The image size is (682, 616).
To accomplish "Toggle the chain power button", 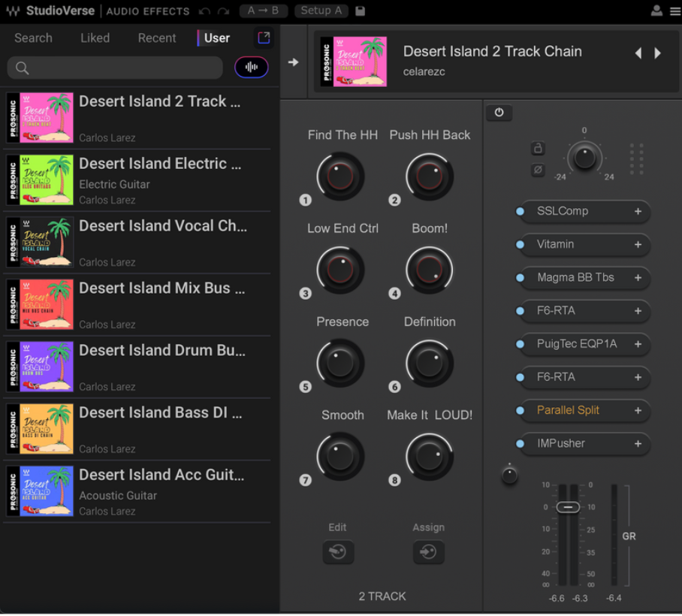I will click(499, 113).
